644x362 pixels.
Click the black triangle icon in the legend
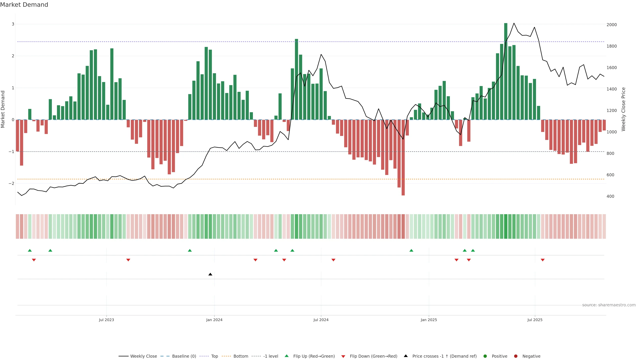(x=406, y=356)
